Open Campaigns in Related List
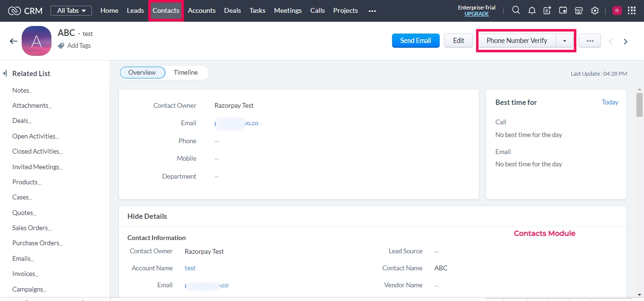Screen dimensions: 644x301 [x=29, y=289]
